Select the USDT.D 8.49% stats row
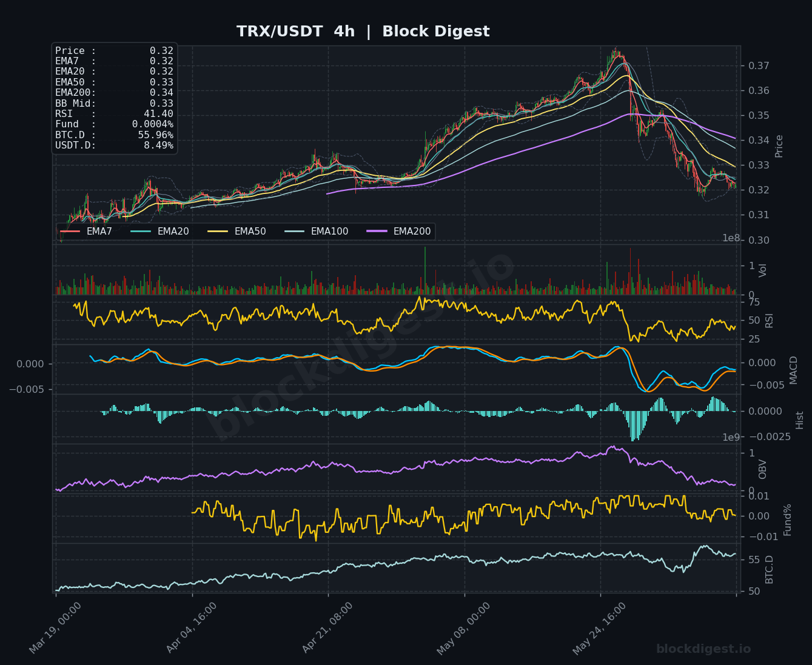The image size is (812, 665). click(114, 145)
